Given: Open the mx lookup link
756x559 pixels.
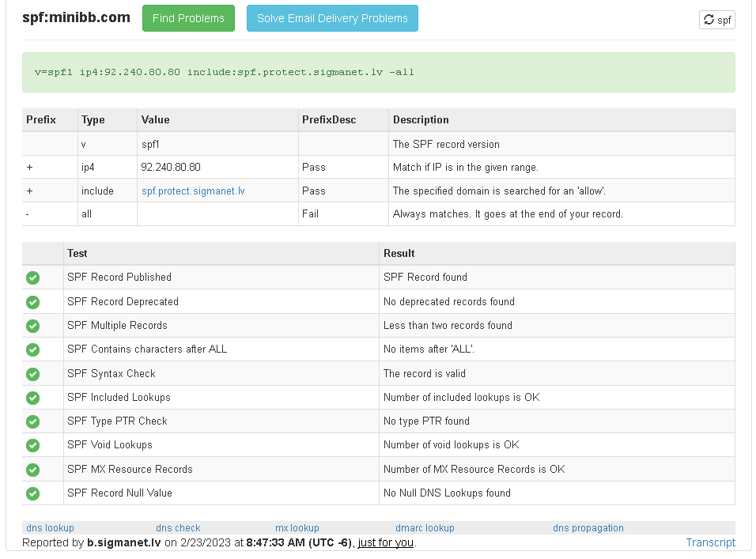Looking at the screenshot, I should tap(297, 527).
